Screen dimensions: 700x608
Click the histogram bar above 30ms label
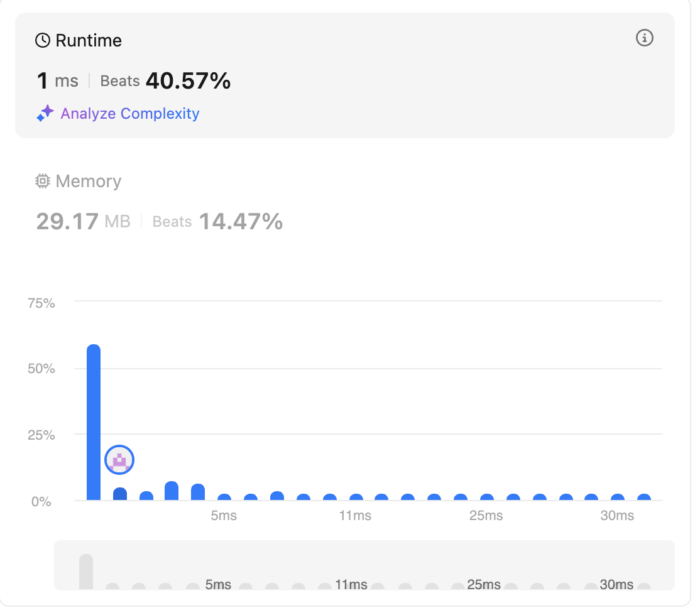pos(618,497)
